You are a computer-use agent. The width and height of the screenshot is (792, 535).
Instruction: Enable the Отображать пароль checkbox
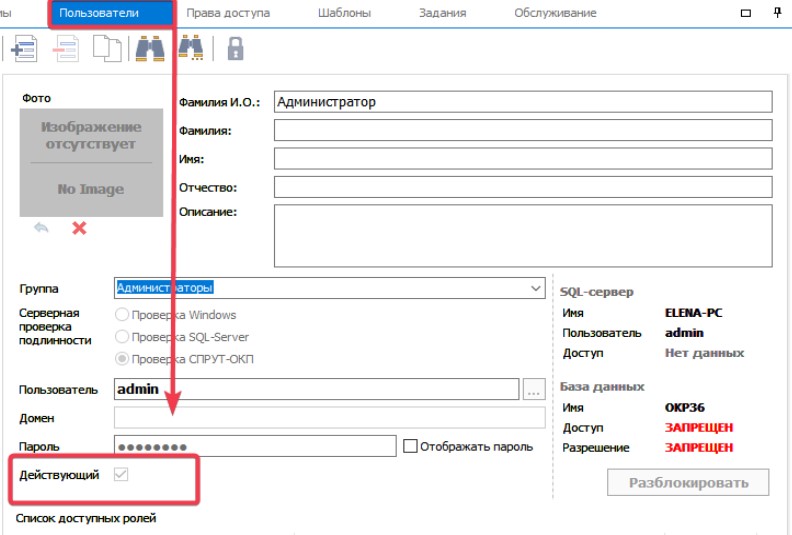tap(409, 446)
